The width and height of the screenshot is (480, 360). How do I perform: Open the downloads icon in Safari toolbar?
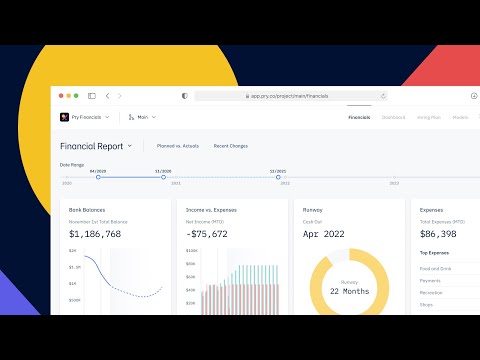474,96
